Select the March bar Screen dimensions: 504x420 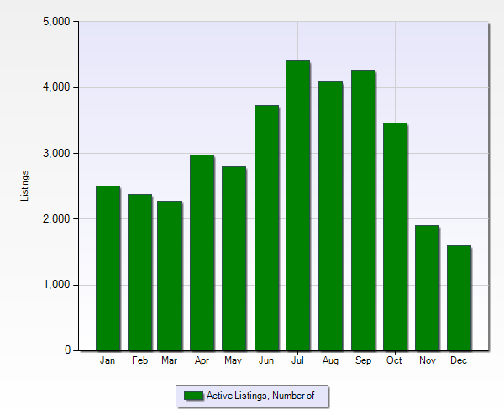(170, 276)
